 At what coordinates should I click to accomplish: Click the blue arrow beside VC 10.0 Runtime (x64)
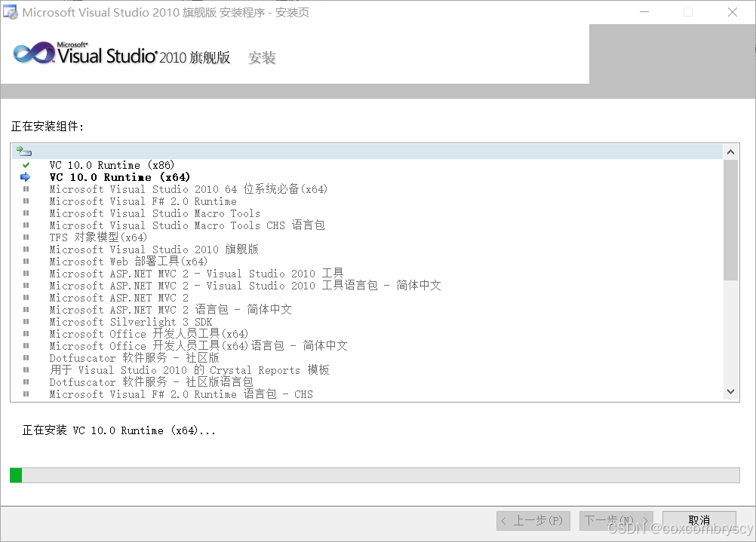tap(26, 177)
